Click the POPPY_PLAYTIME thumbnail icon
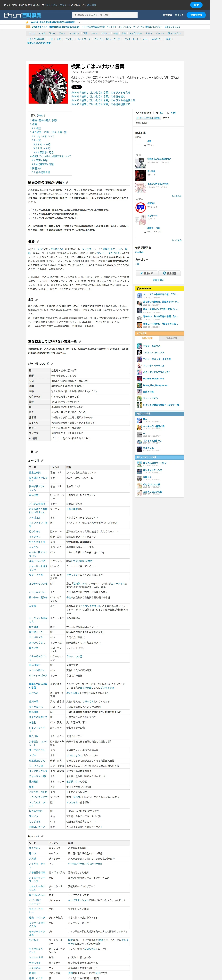Screen dimensions: 222x980 click(x=139, y=379)
